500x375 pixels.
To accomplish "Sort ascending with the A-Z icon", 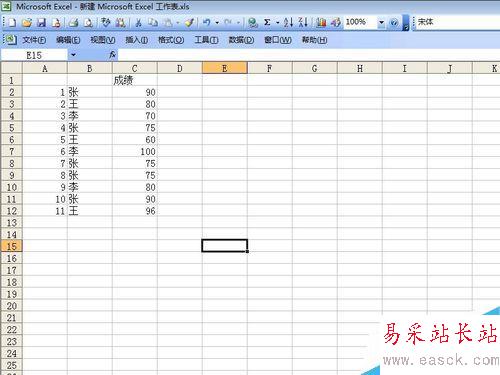I will point(288,23).
